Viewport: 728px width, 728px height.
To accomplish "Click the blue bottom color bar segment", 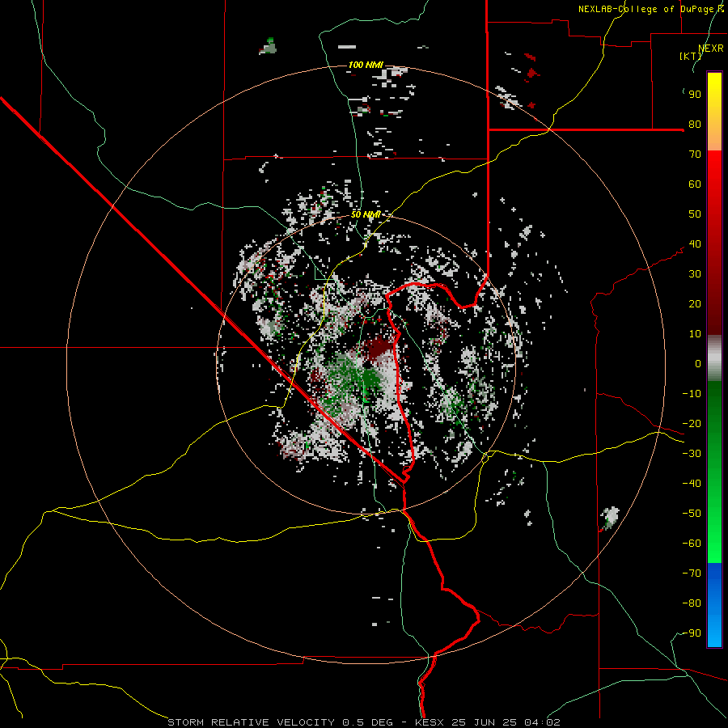I will point(714,605).
